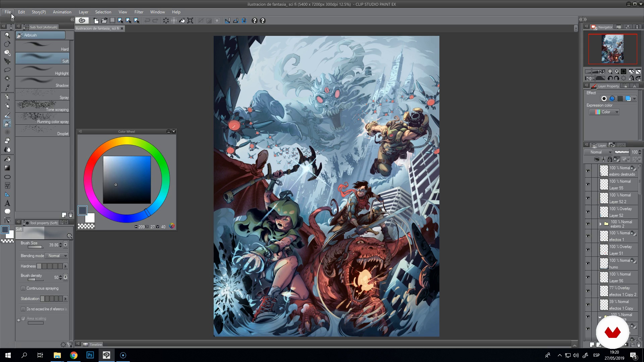Image resolution: width=644 pixels, height=362 pixels.
Task: Select the Fill bucket tool
Action: [x=7, y=159]
